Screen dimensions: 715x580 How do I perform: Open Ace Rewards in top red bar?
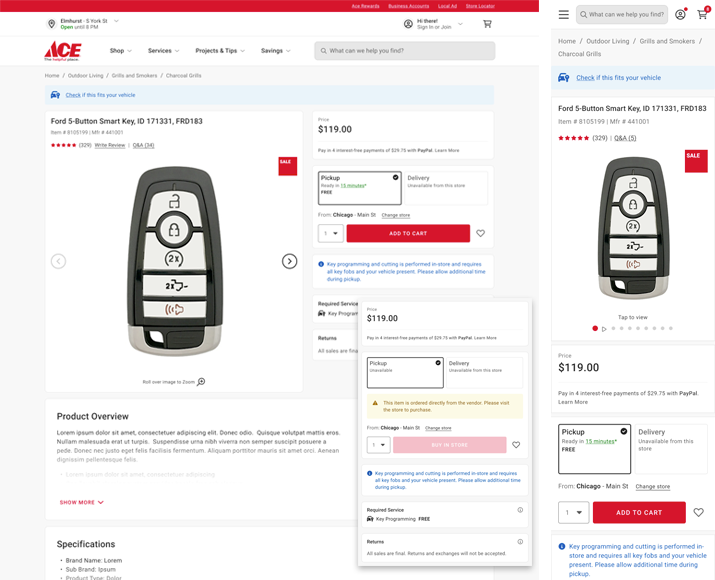[365, 6]
